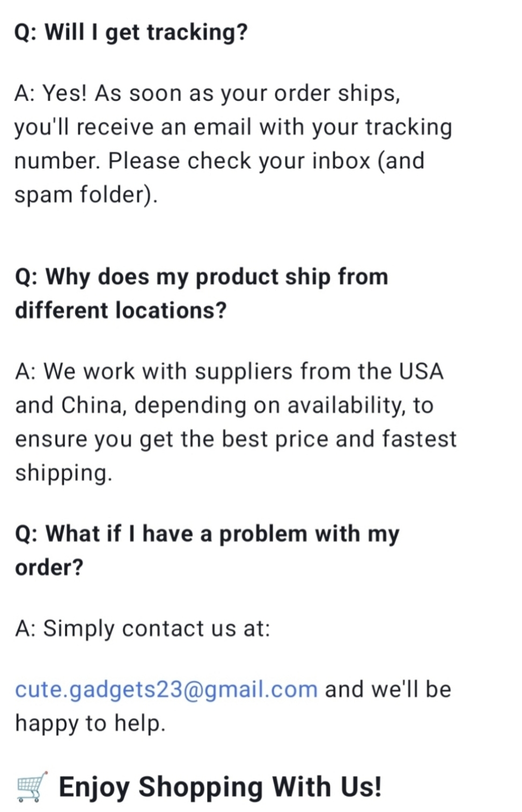This screenshot has width=522, height=812.
Task: Click the shopping cart emoji icon
Action: coord(32,787)
